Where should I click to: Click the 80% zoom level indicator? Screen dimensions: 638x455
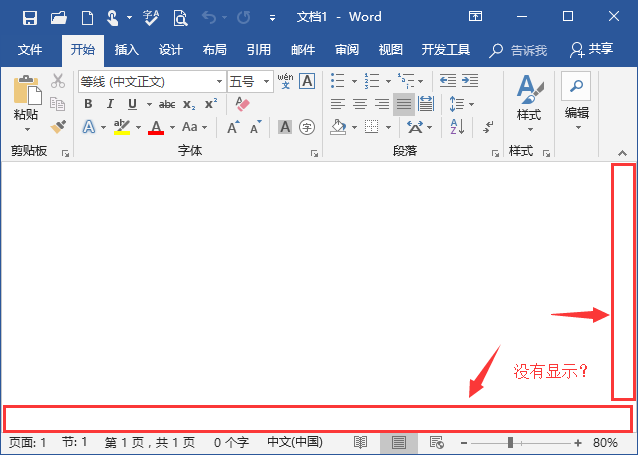coord(605,442)
